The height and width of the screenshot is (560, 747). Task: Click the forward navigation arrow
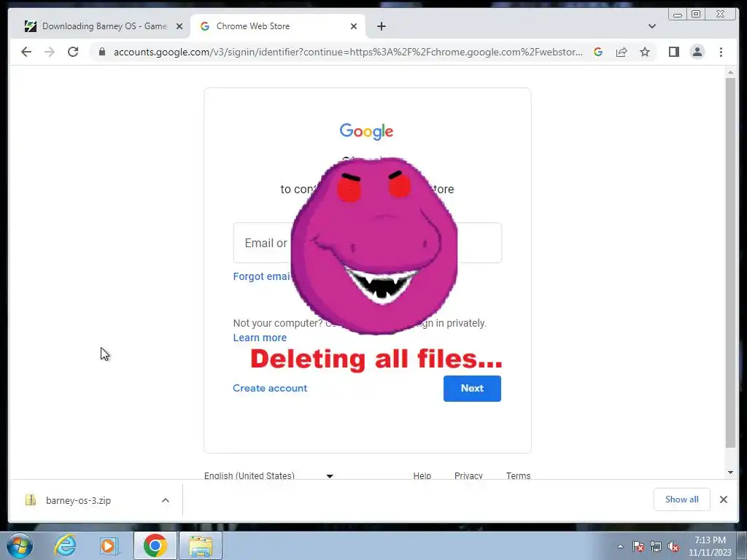point(50,52)
